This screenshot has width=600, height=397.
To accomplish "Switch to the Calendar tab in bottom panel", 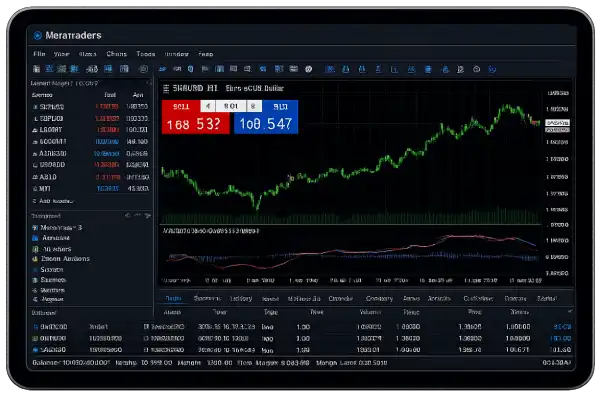I will point(341,298).
